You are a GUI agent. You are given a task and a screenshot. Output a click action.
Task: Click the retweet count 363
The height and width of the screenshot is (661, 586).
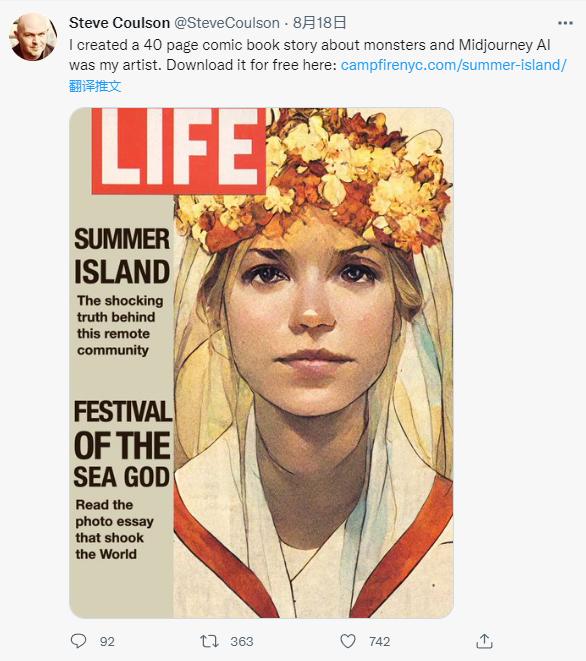242,642
